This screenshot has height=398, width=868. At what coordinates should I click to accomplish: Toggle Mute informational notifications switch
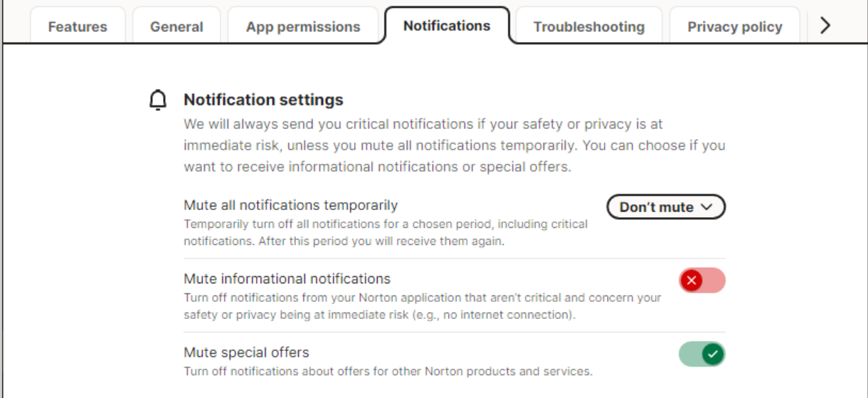pos(702,281)
